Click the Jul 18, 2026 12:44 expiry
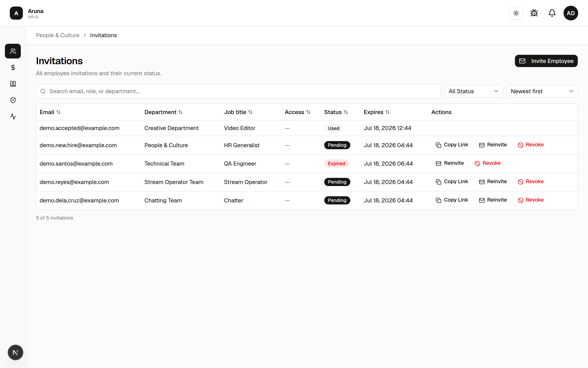This screenshot has height=368, width=588. point(388,128)
